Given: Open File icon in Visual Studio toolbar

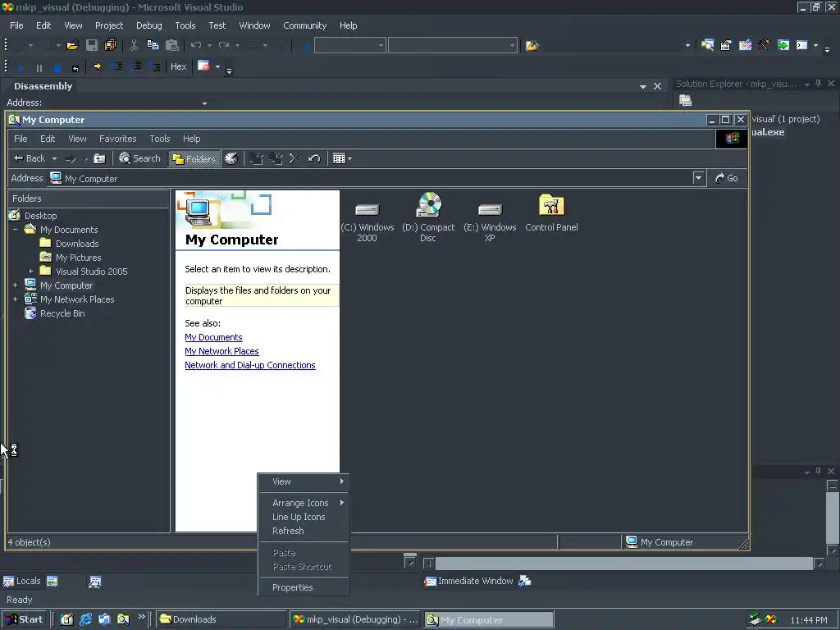Looking at the screenshot, I should tap(72, 46).
